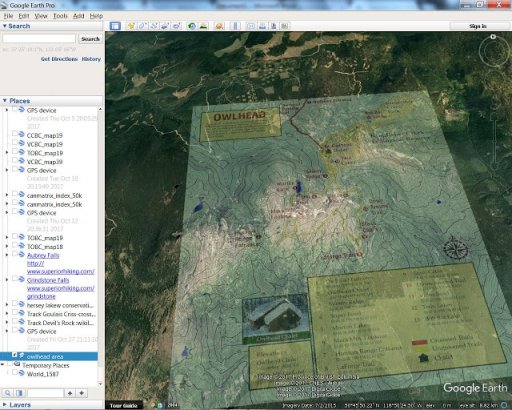
Task: Focus the search text input field
Action: (x=39, y=39)
